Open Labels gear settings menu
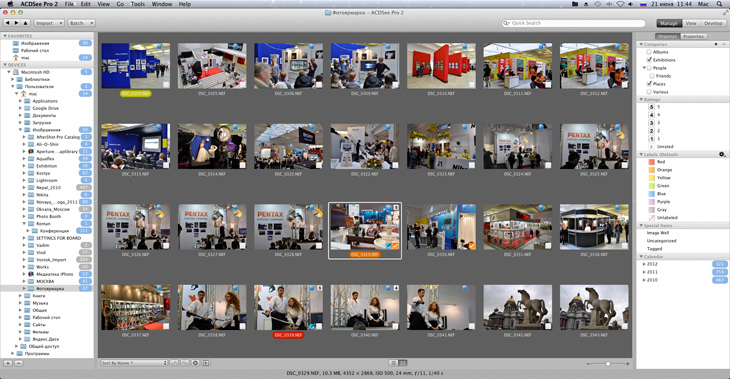Image resolution: width=730 pixels, height=379 pixels. [722, 154]
